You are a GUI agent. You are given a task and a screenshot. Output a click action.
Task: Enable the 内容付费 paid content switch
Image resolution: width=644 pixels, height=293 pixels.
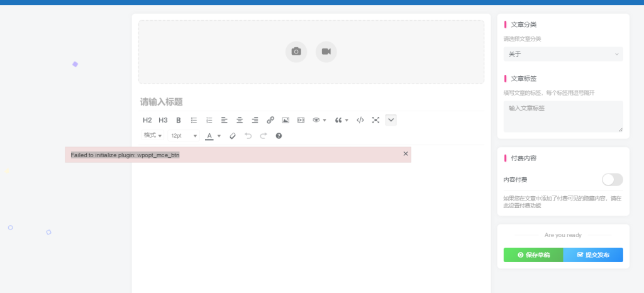coord(612,180)
